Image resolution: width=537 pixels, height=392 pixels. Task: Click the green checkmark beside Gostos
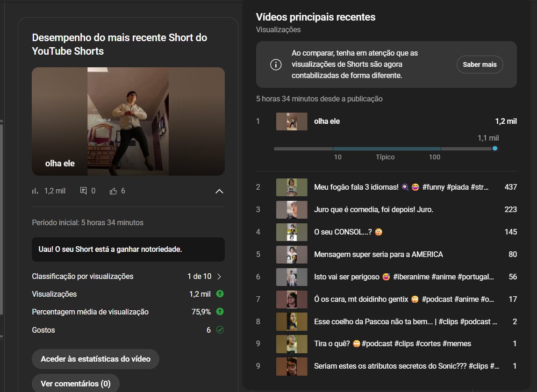pos(220,330)
